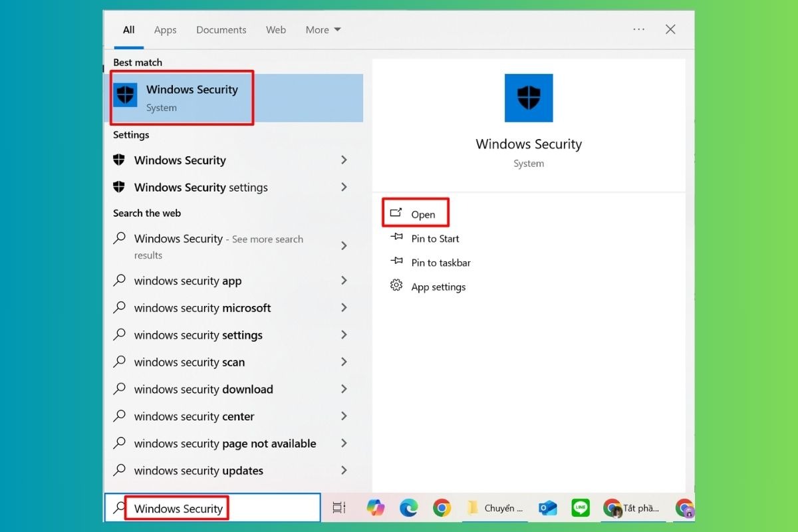The width and height of the screenshot is (798, 532).
Task: Expand the Windows Security settings result arrow
Action: point(344,188)
